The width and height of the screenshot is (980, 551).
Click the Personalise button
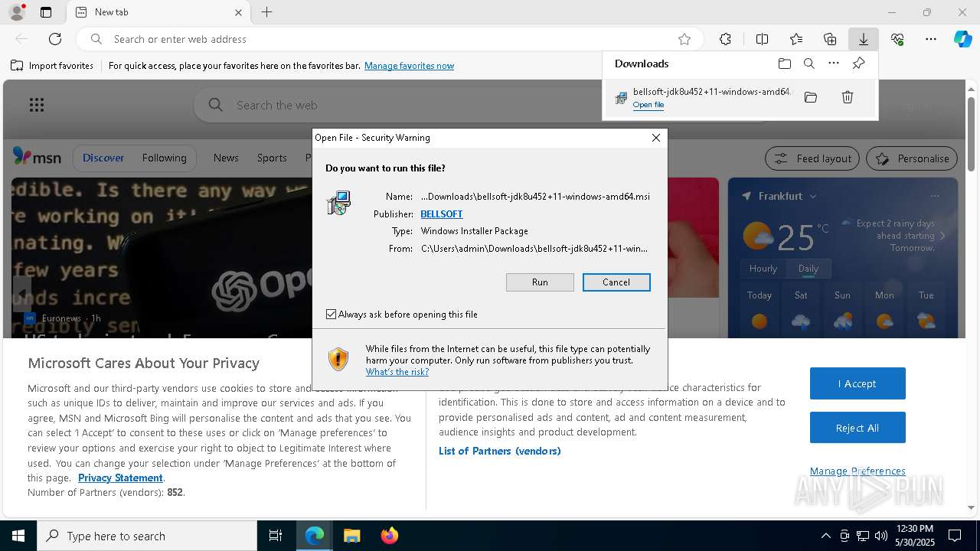click(912, 158)
